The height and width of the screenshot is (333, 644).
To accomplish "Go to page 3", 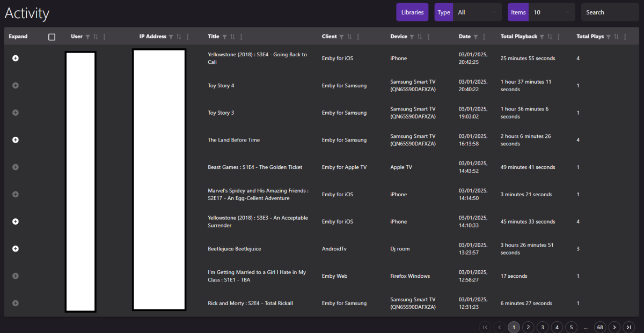I will pos(542,327).
